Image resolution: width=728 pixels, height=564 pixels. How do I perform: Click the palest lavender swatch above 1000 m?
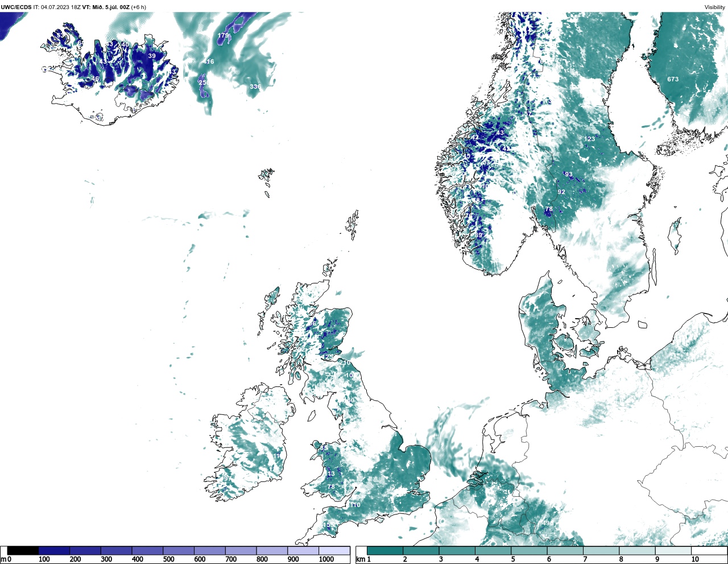coord(334,550)
